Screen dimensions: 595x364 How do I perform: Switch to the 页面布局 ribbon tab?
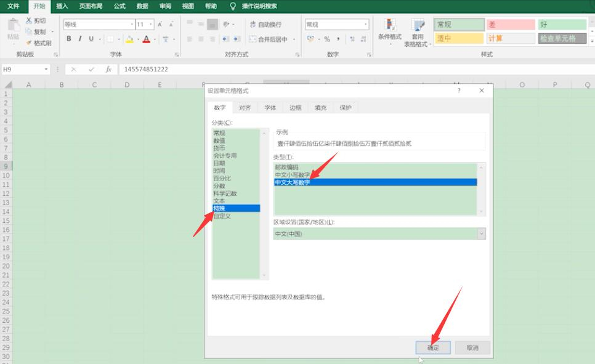(91, 6)
